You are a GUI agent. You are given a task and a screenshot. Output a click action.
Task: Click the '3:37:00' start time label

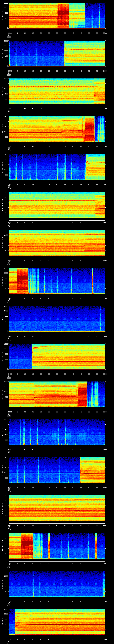pyautogui.click(x=9, y=601)
